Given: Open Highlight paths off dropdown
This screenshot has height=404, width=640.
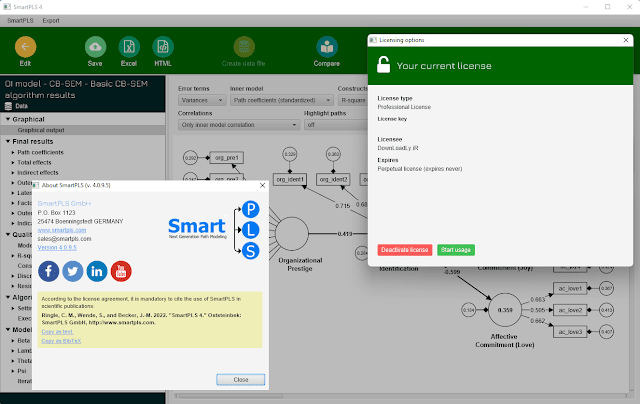Looking at the screenshot, I should coord(336,125).
